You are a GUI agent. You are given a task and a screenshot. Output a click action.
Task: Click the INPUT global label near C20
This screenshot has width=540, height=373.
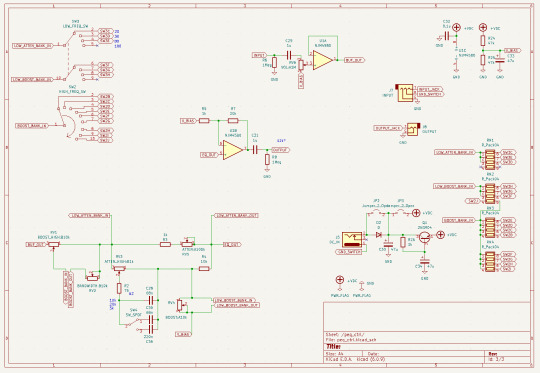coord(259,55)
